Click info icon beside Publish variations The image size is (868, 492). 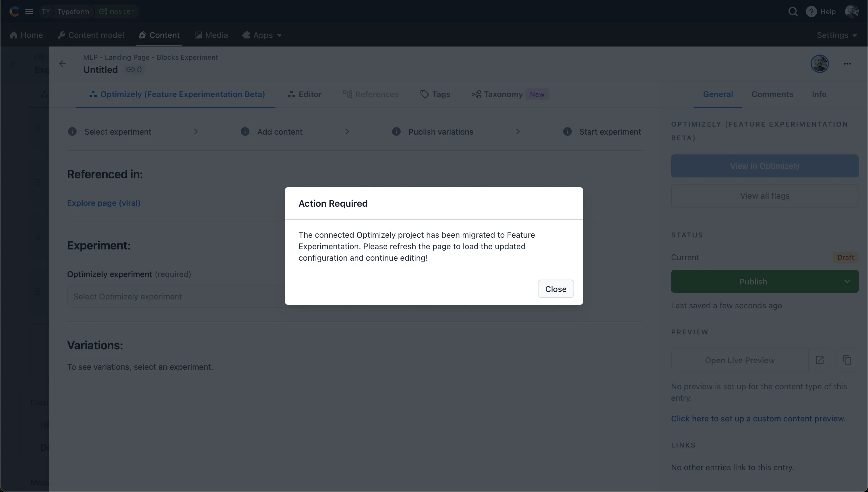point(396,131)
